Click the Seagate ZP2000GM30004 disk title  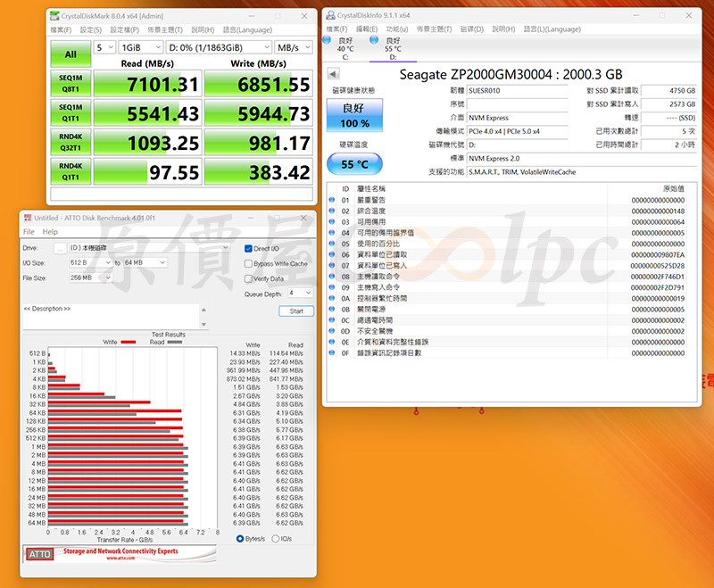click(x=511, y=74)
